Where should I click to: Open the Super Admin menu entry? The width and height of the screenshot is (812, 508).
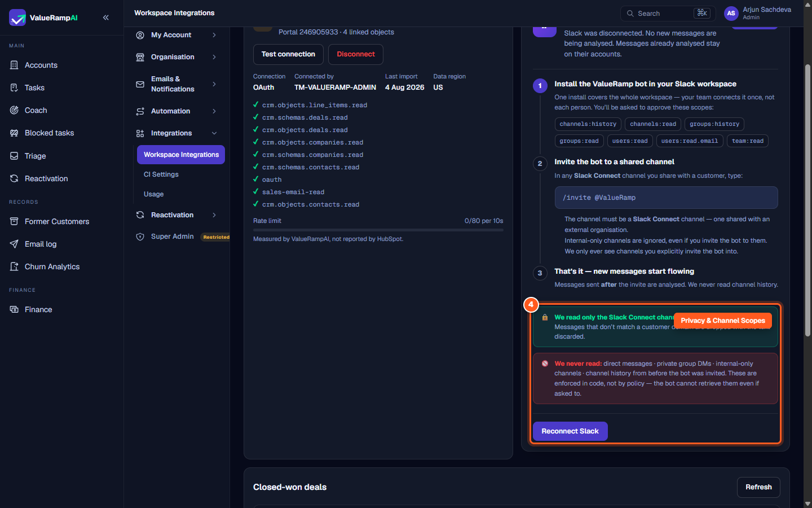click(x=172, y=237)
